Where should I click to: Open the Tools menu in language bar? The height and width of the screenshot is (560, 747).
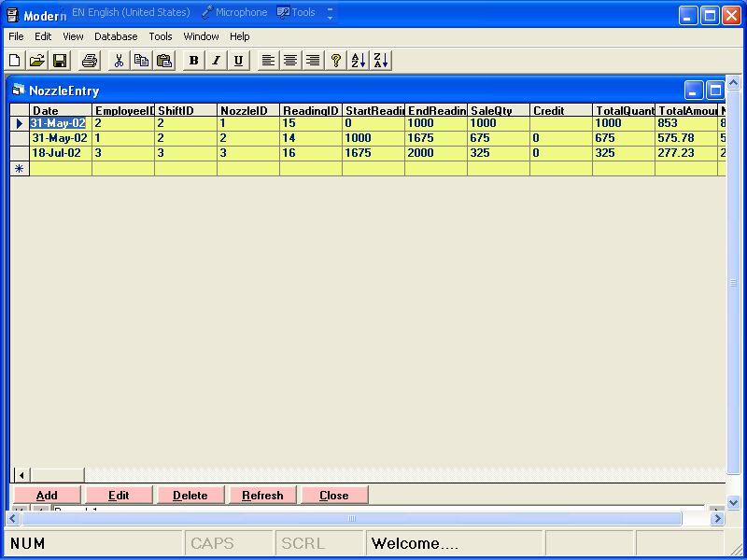click(x=296, y=13)
